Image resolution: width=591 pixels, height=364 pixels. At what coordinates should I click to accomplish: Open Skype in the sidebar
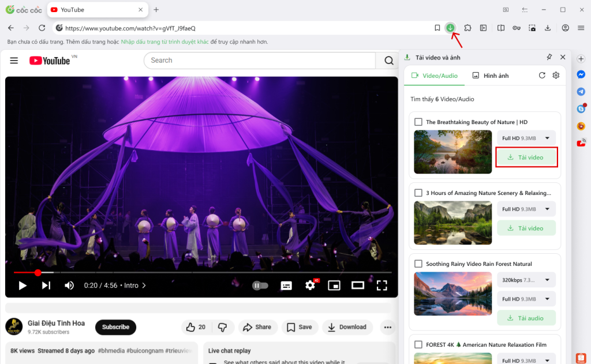point(581,109)
